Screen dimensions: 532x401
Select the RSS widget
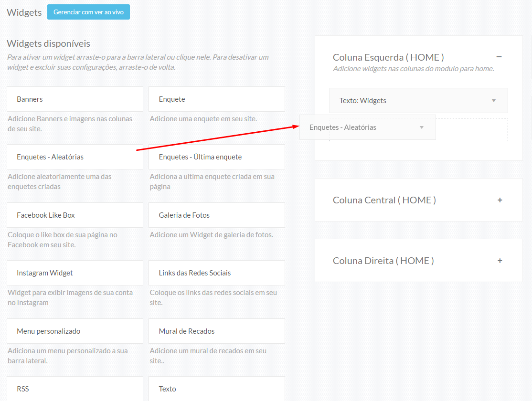click(x=75, y=389)
